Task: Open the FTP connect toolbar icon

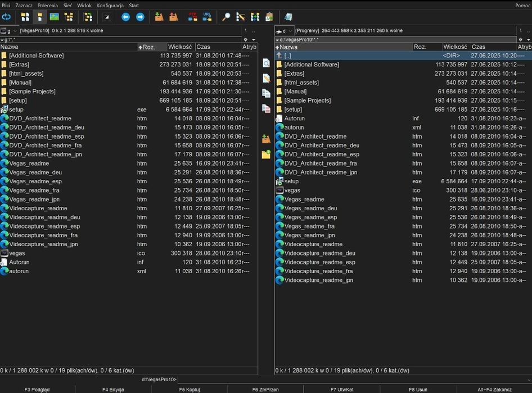Action: point(193,17)
